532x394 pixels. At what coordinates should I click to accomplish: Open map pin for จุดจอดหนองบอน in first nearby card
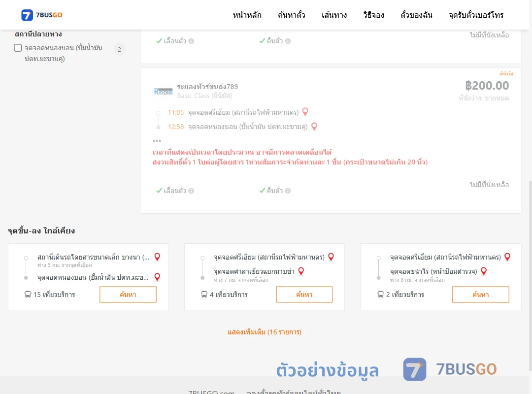click(157, 277)
